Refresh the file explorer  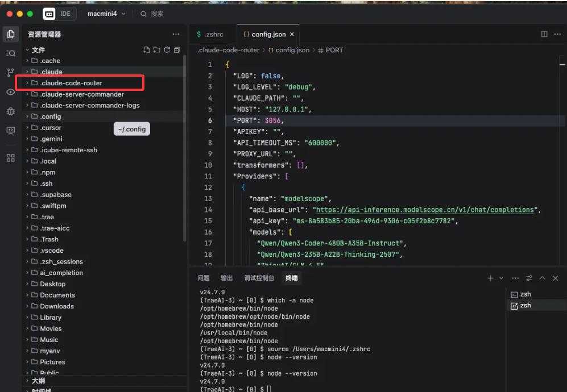(x=167, y=50)
